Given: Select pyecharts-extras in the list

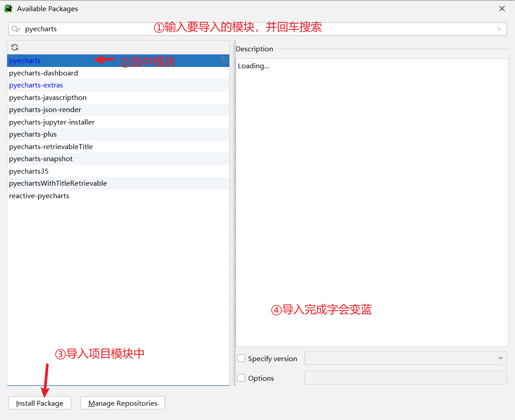Looking at the screenshot, I should pyautogui.click(x=118, y=85).
